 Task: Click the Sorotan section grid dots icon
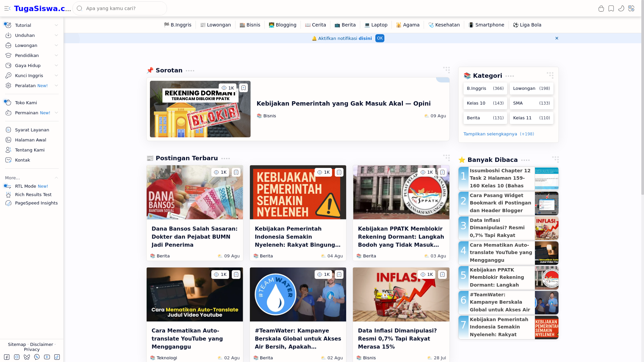point(446,70)
